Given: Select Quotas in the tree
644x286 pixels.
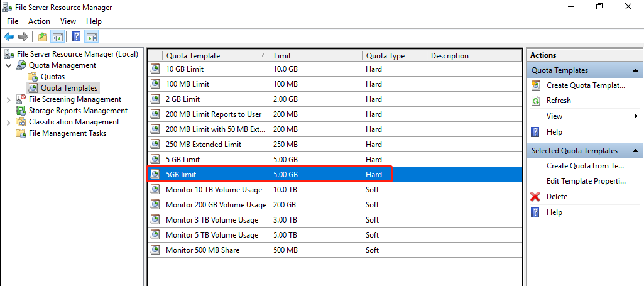Looking at the screenshot, I should tap(53, 77).
